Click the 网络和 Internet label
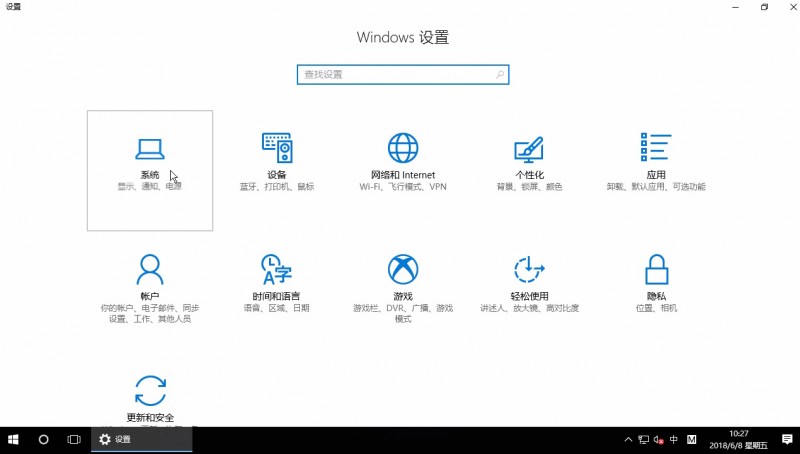The image size is (800, 454). coord(403,175)
